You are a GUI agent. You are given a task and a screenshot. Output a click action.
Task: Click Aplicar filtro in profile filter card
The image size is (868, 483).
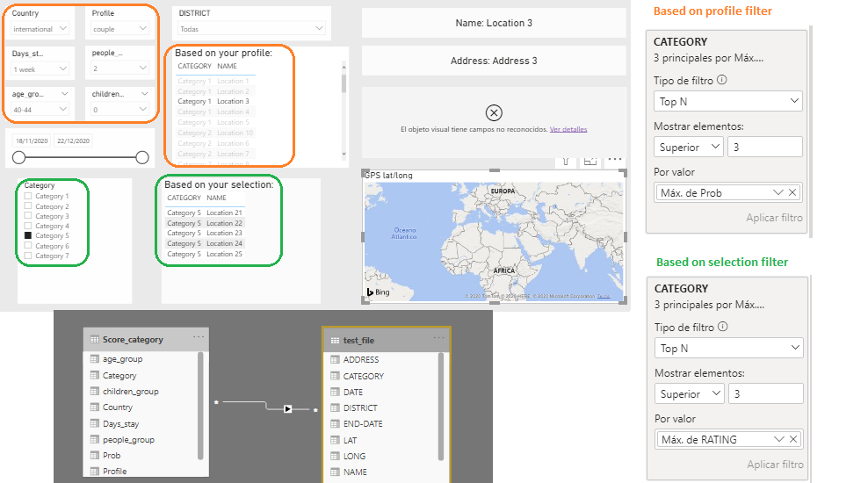click(774, 218)
